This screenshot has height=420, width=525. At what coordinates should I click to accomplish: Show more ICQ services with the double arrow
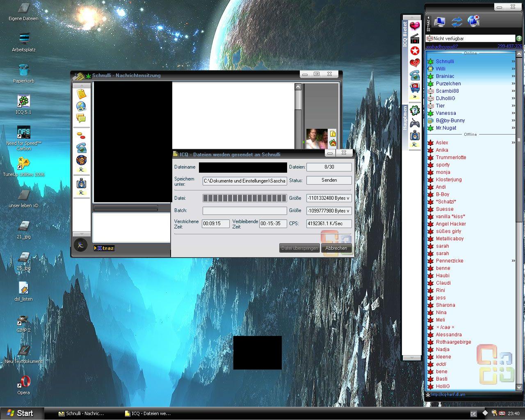pos(415,97)
